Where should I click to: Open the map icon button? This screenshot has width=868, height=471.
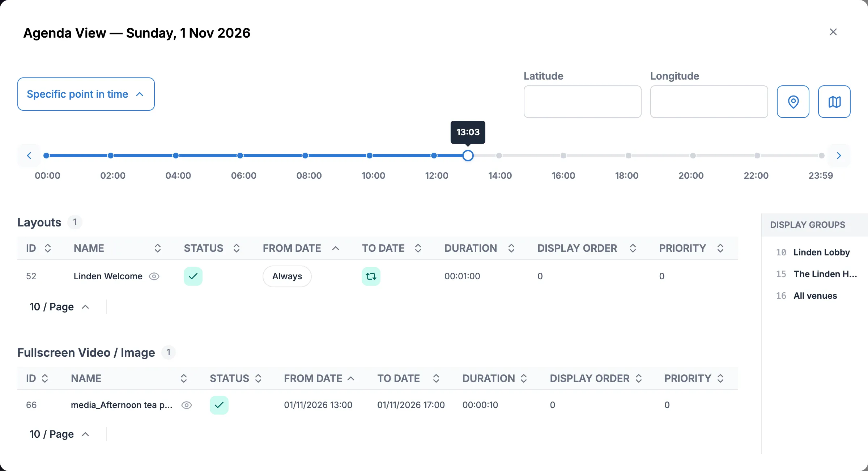click(834, 102)
